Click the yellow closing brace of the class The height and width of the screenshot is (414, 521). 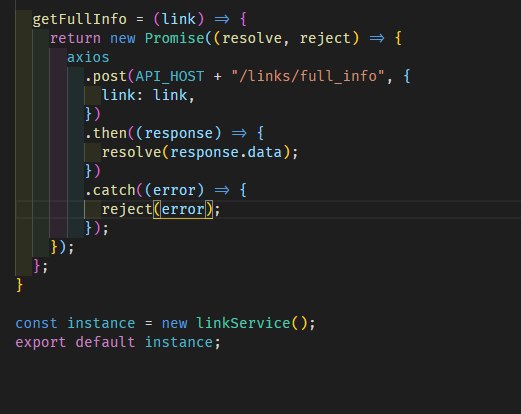[x=20, y=286]
